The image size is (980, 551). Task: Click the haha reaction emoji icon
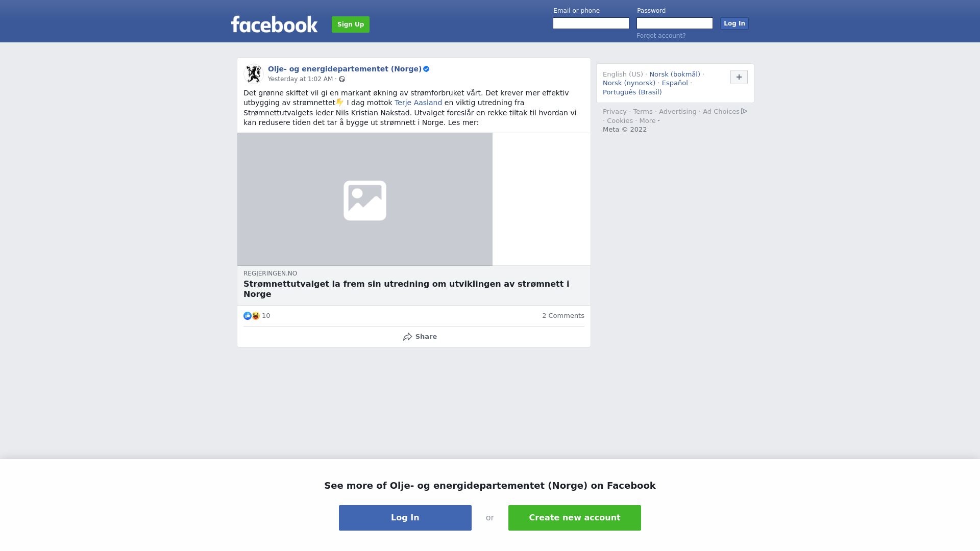coord(256,316)
